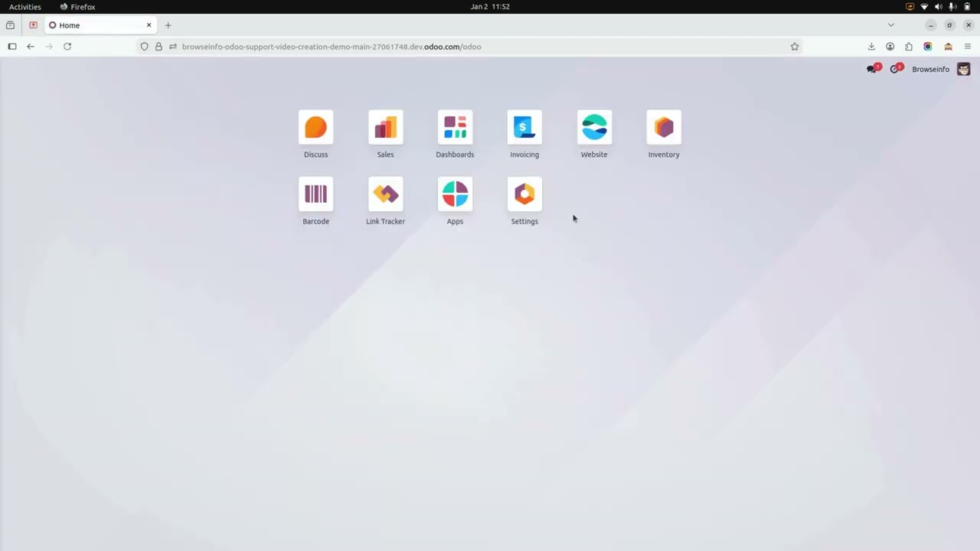980x551 pixels.
Task: Open the pinned red tab
Action: click(33, 25)
